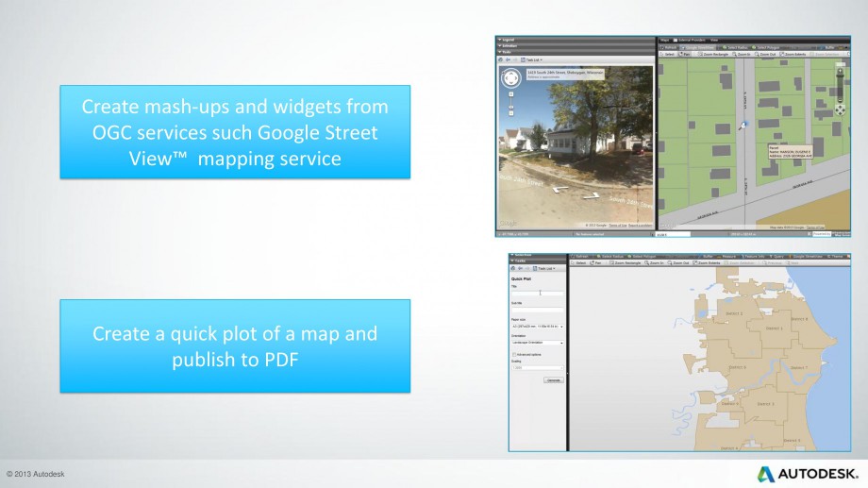Click Feature Info in district map toolbar
Screen dimensions: 868x488
(x=752, y=257)
